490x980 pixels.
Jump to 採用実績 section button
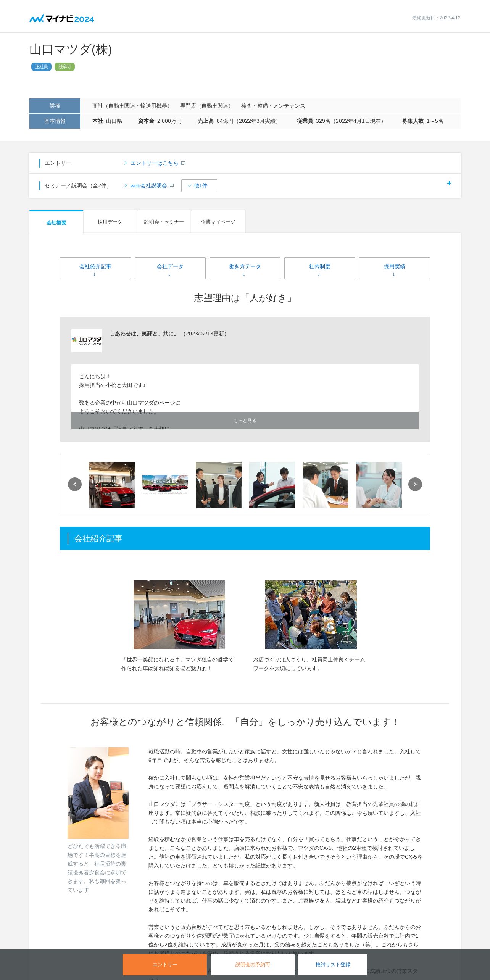point(395,268)
